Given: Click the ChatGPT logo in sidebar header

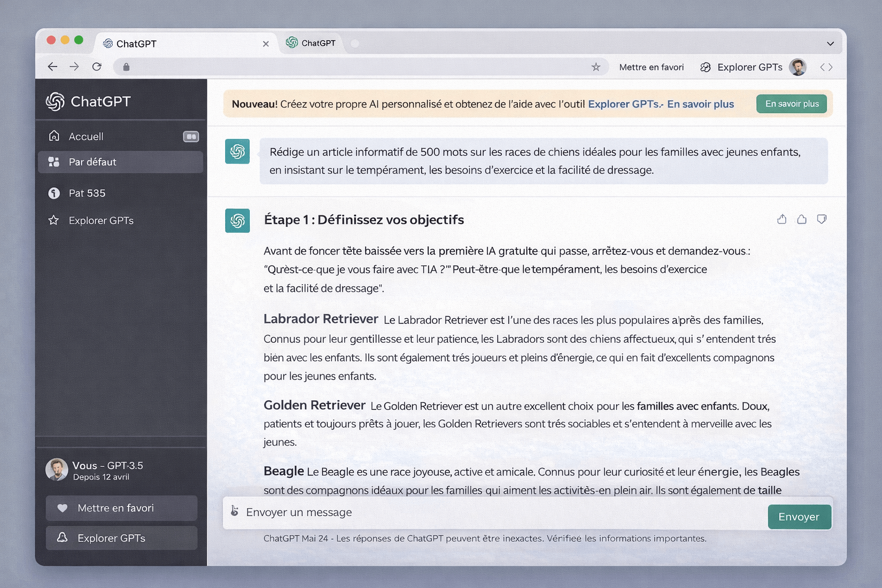Looking at the screenshot, I should coord(55,102).
